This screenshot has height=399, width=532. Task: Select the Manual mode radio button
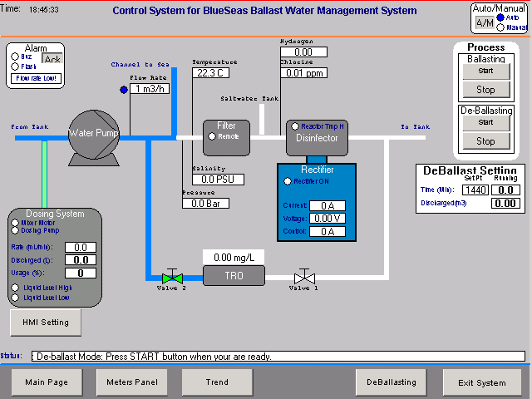click(x=500, y=27)
